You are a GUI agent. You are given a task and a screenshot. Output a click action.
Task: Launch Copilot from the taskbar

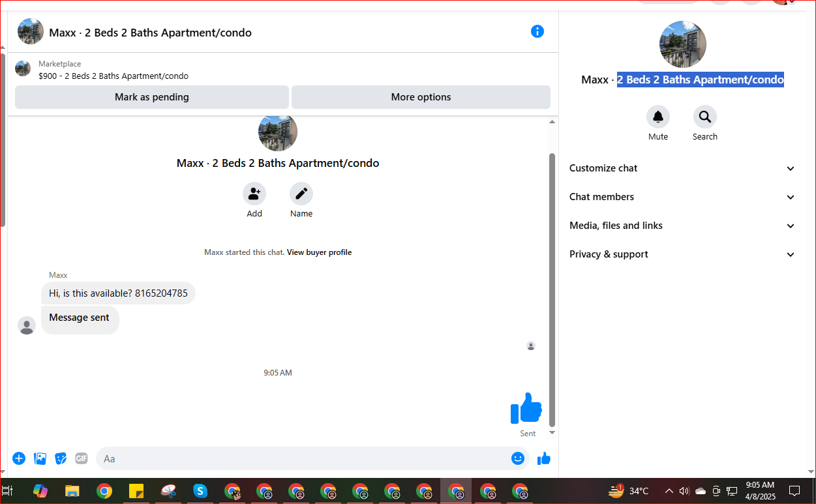tap(40, 491)
